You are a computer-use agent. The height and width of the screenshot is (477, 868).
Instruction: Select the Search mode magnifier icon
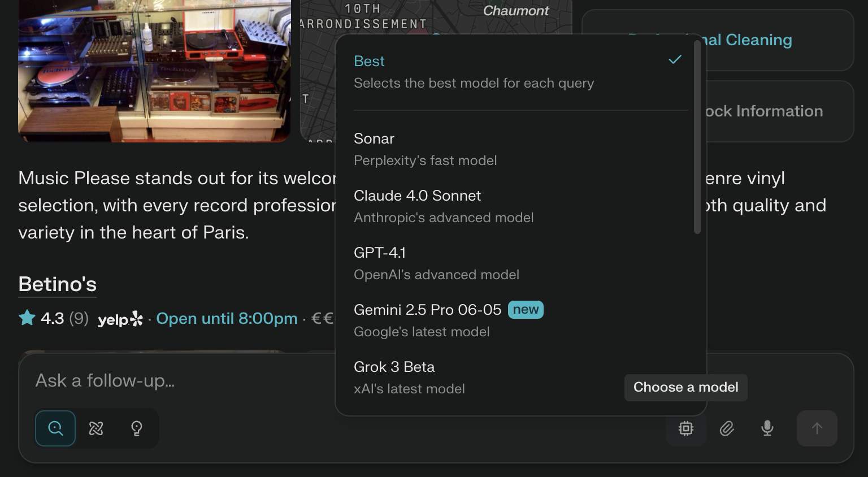pyautogui.click(x=55, y=428)
